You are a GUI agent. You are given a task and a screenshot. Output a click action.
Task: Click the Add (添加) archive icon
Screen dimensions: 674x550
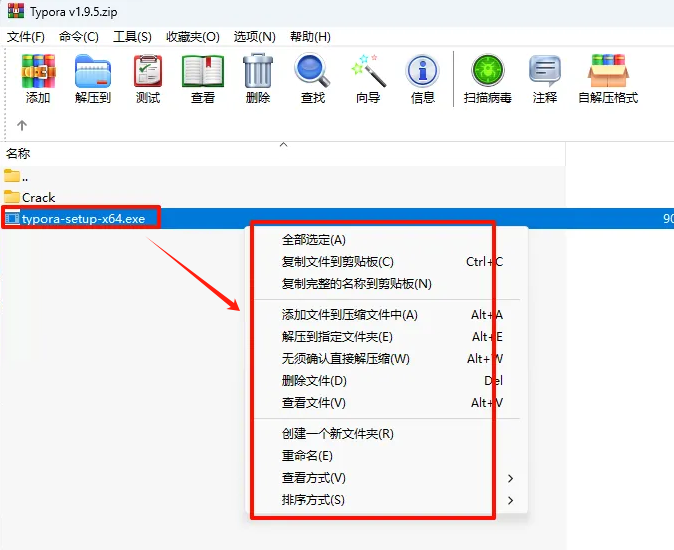38,71
